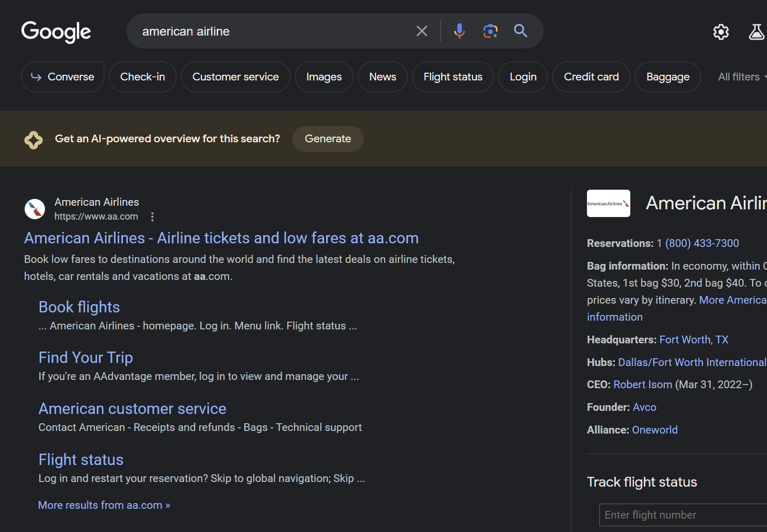Open Search Labs flask icon
This screenshot has height=532, width=767.
[x=756, y=32]
